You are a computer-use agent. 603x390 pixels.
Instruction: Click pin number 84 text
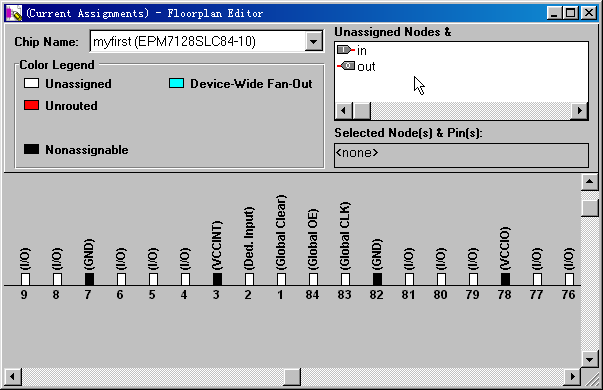(x=312, y=295)
